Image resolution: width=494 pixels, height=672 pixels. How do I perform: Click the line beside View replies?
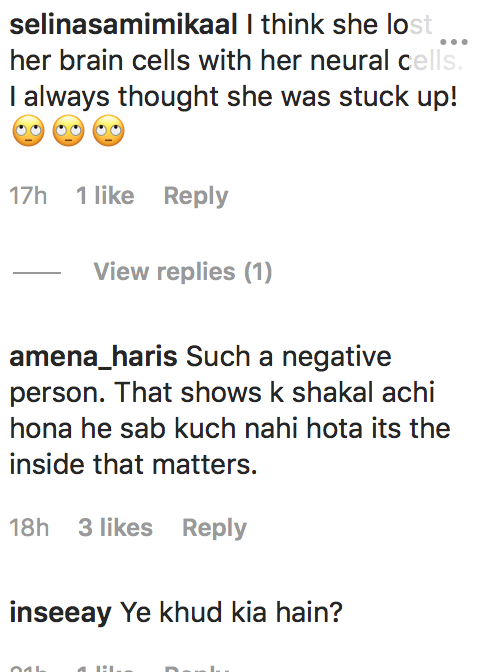[x=37, y=273]
